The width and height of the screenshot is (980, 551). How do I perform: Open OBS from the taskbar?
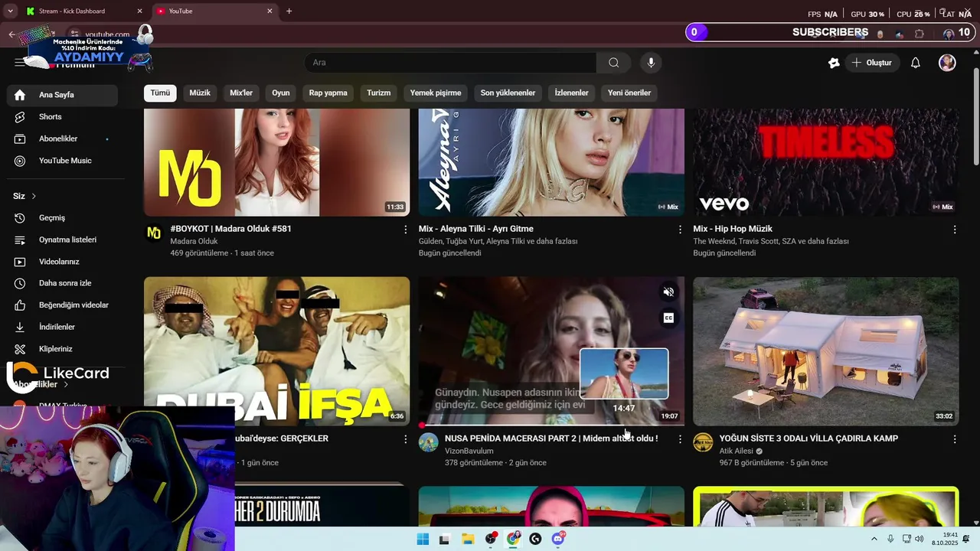click(x=490, y=540)
